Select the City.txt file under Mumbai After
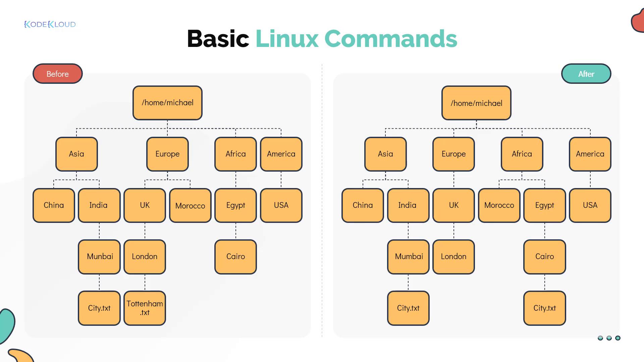Viewport: 644px width, 362px height. pos(408,308)
